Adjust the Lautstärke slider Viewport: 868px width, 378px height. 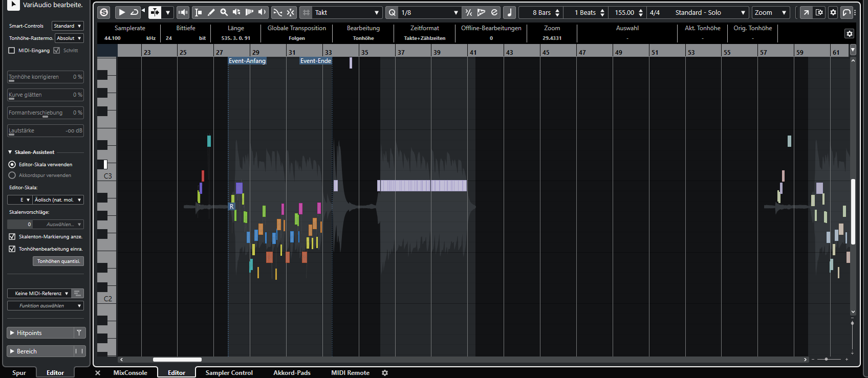point(46,130)
